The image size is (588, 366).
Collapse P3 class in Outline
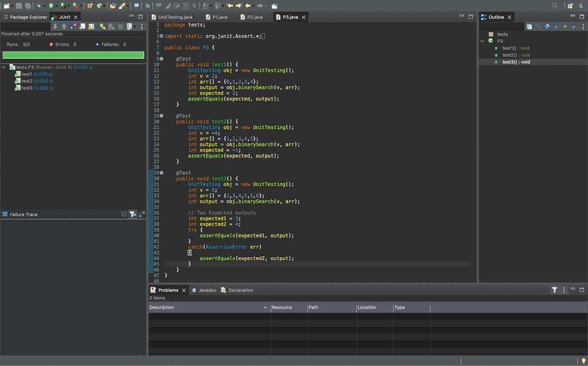(x=482, y=41)
